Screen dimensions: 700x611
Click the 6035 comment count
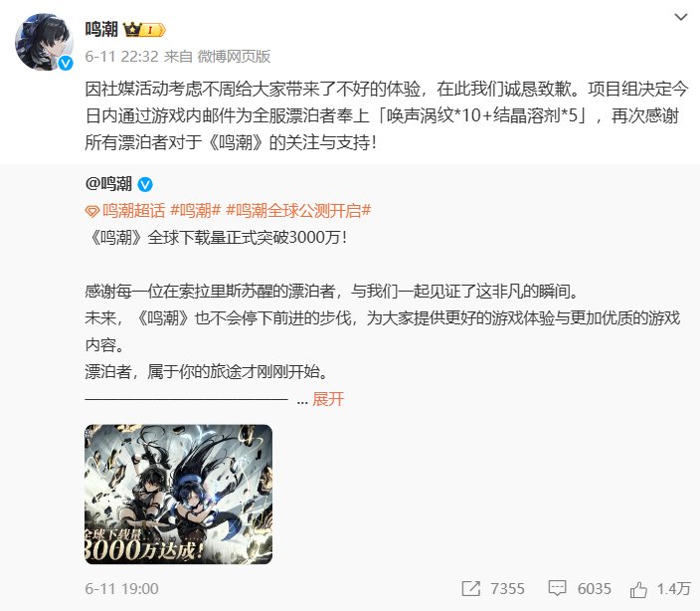pos(594,589)
